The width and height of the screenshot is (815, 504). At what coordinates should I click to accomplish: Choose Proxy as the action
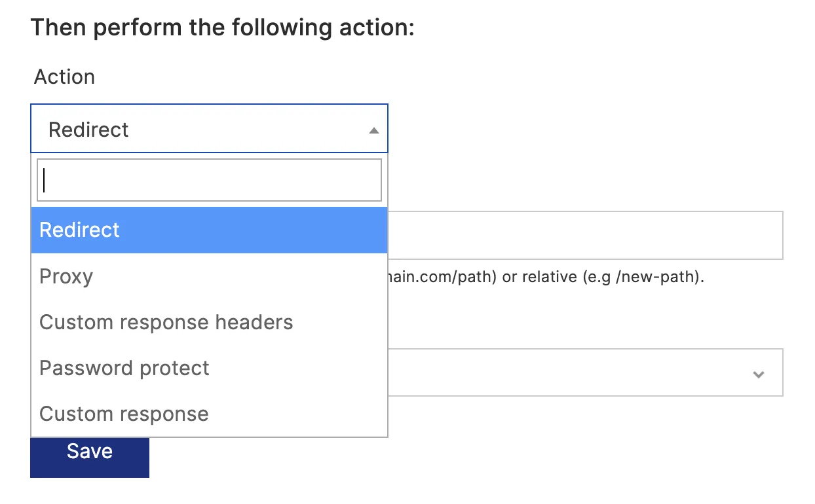pyautogui.click(x=66, y=276)
